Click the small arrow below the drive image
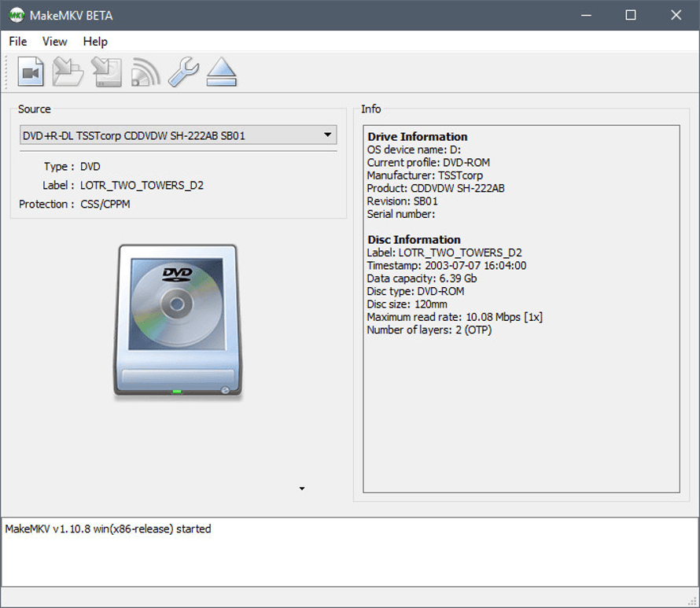This screenshot has height=608, width=700. 301,489
